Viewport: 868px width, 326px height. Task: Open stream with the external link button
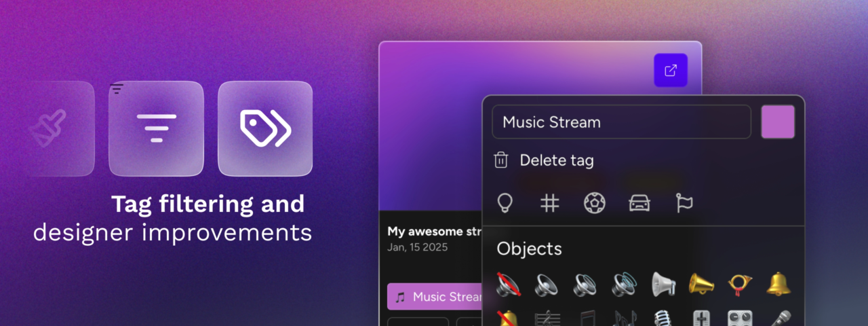(x=670, y=71)
